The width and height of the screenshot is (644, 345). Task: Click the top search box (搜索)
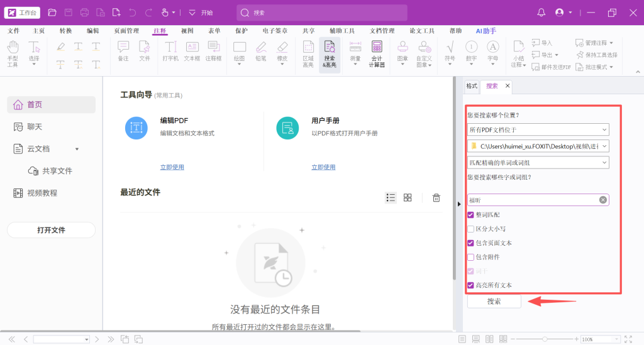click(x=322, y=13)
